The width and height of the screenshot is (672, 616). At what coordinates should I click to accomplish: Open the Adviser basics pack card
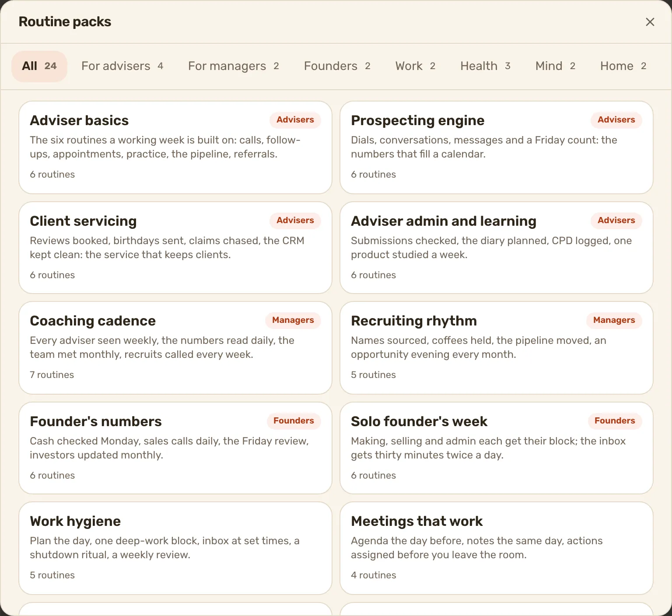point(175,147)
